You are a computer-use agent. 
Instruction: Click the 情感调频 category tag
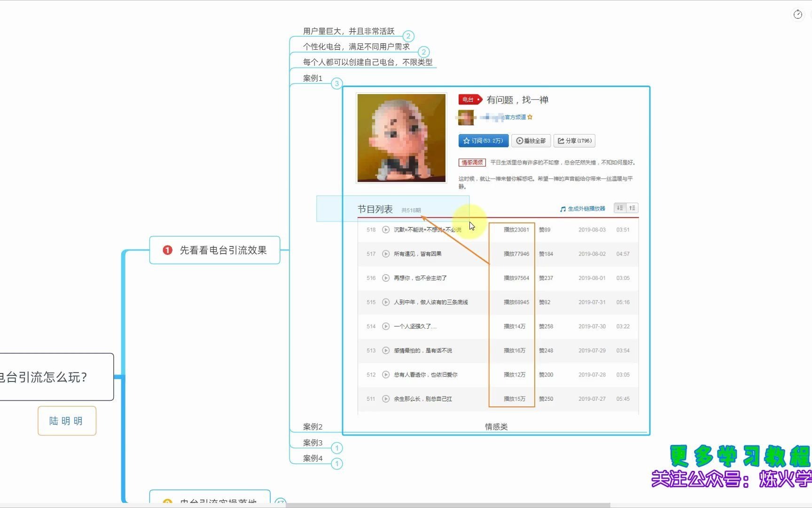[472, 162]
